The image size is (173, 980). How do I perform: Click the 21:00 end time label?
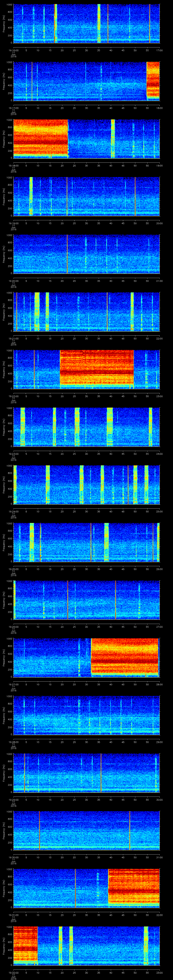tap(159, 281)
